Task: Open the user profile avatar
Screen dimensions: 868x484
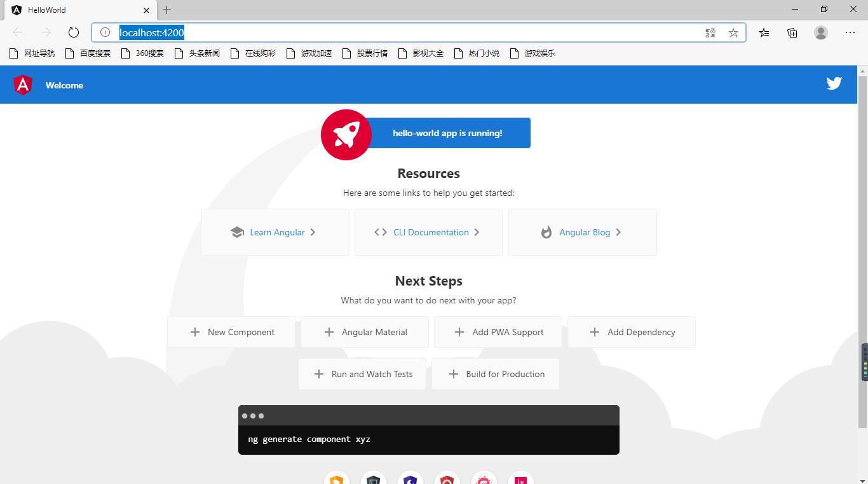Action: [821, 32]
